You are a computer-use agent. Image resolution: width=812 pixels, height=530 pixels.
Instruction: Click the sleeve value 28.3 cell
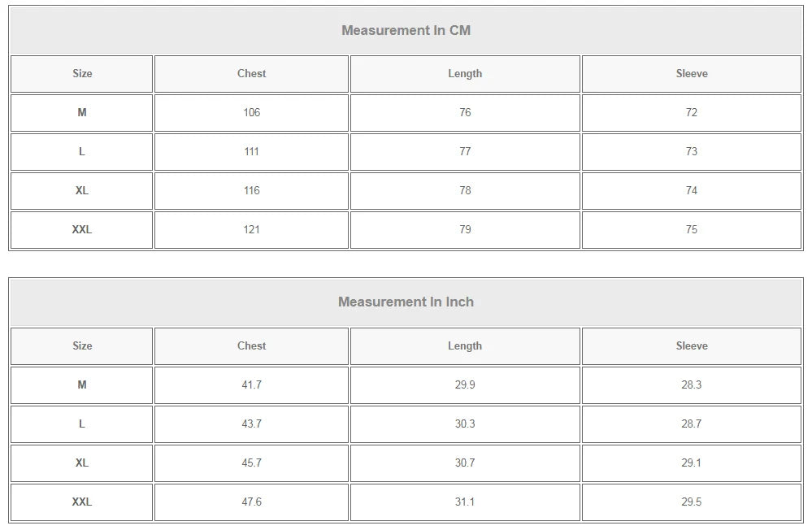(x=691, y=385)
